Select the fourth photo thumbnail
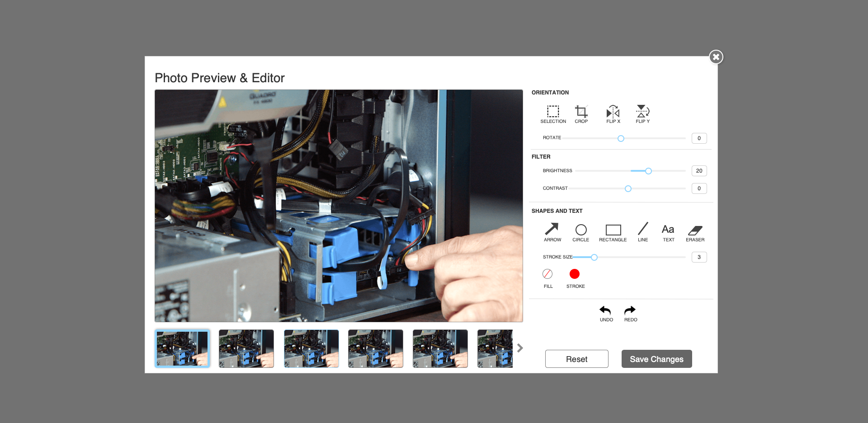The height and width of the screenshot is (423, 868). [x=376, y=348]
